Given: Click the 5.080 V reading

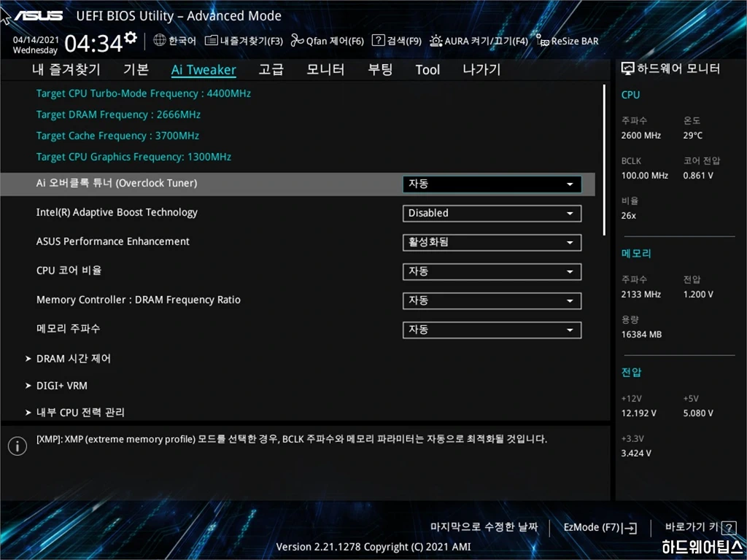Looking at the screenshot, I should click(x=698, y=413).
